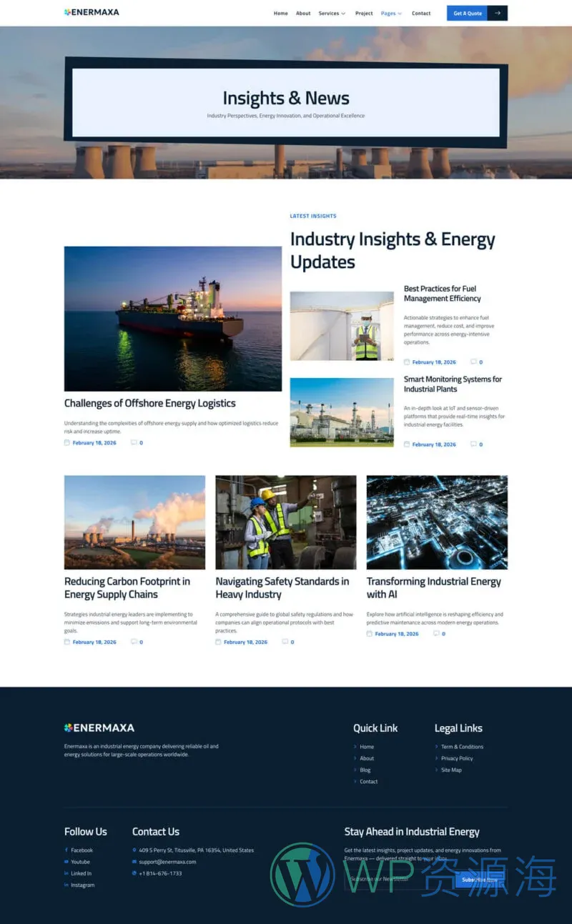Click the Youtube icon in the footer
Image resolution: width=572 pixels, height=924 pixels.
[x=66, y=862]
